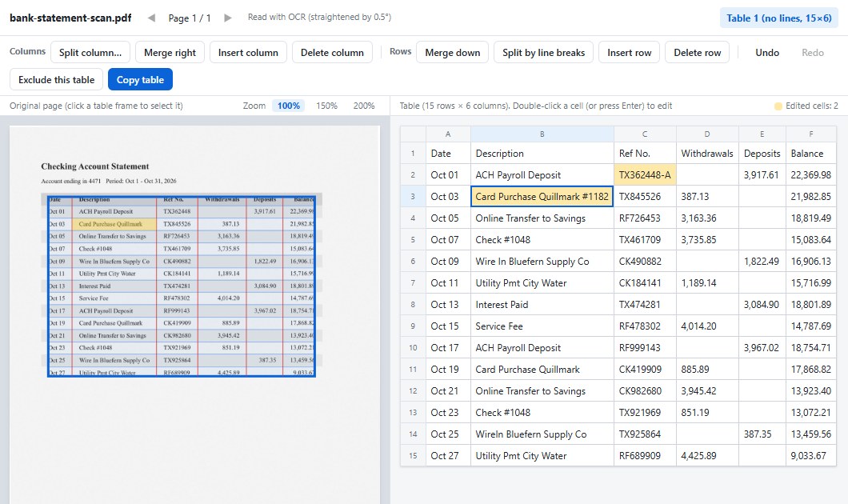Image resolution: width=848 pixels, height=504 pixels.
Task: Select cell WireIn Bluefern Supply Co
Action: point(542,434)
